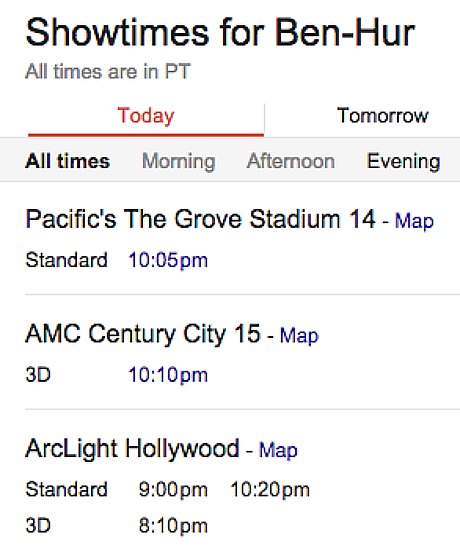Click the 8:10pm 3D ArcLight showtime

pyautogui.click(x=173, y=526)
